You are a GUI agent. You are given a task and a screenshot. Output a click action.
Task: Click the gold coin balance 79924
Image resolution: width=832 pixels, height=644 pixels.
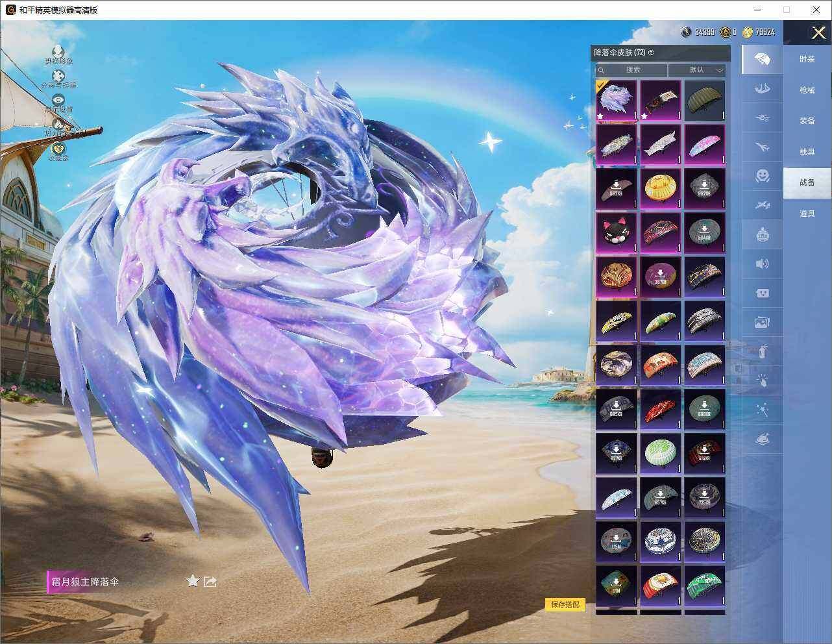[759, 32]
